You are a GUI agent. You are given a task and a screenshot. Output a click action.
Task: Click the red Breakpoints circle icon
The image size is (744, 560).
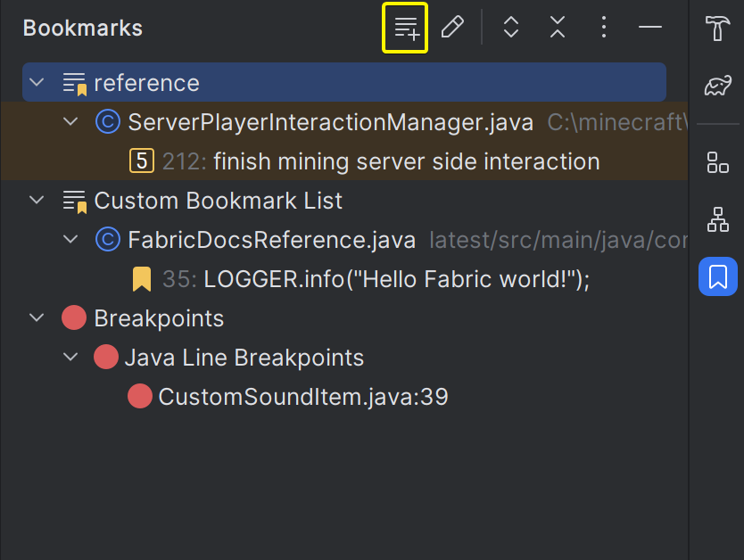pos(73,317)
